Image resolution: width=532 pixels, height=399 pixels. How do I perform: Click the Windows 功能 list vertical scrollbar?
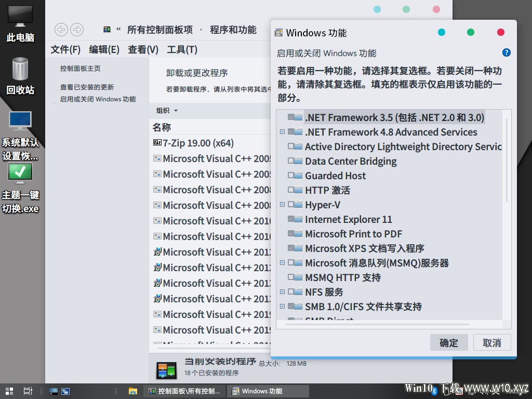(507, 161)
